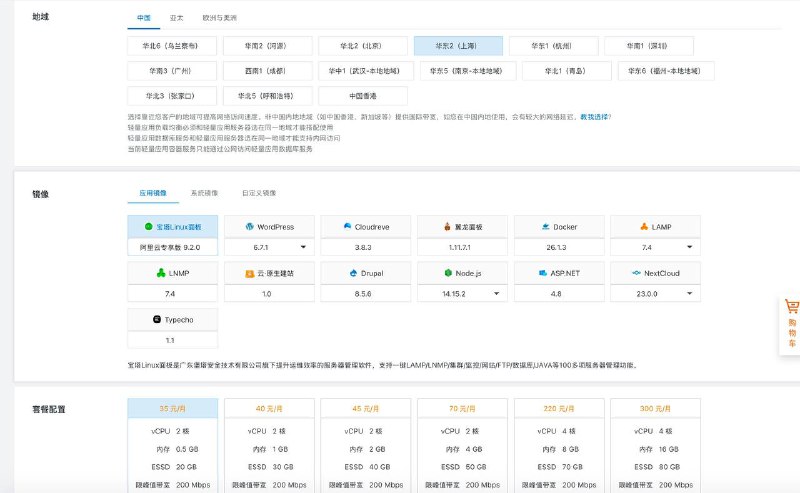Choose region 华南2（河源）
Screen dimensions: 800x493
pos(267,46)
